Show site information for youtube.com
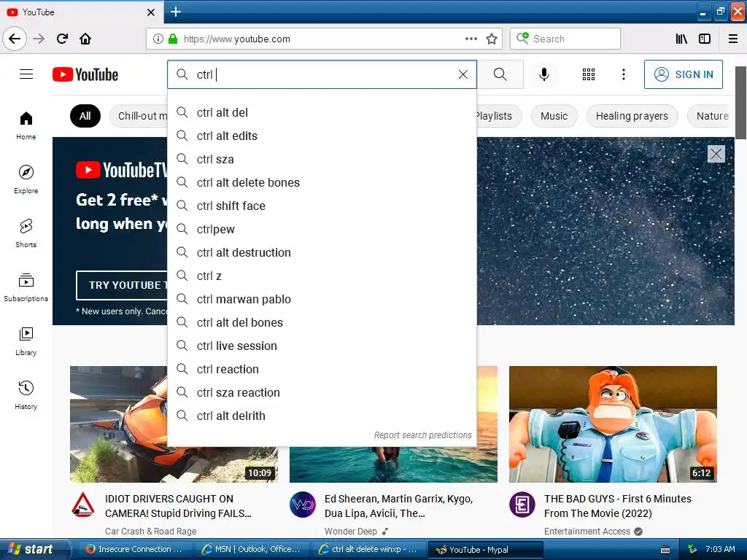 [158, 39]
